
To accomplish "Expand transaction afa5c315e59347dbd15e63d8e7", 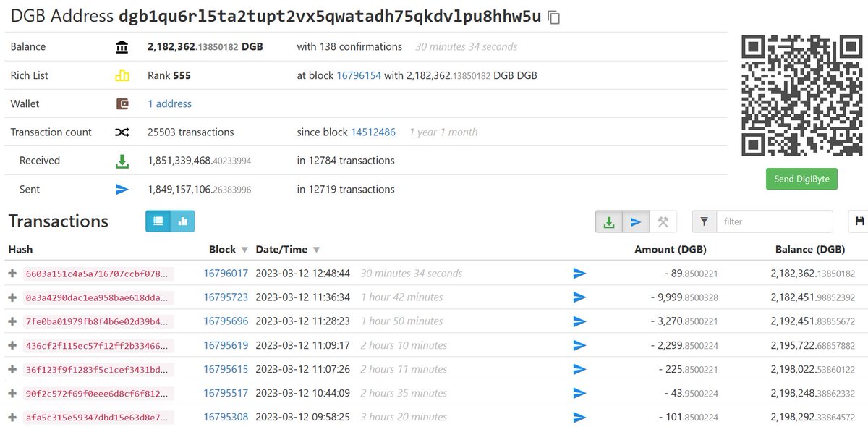I will point(12,417).
